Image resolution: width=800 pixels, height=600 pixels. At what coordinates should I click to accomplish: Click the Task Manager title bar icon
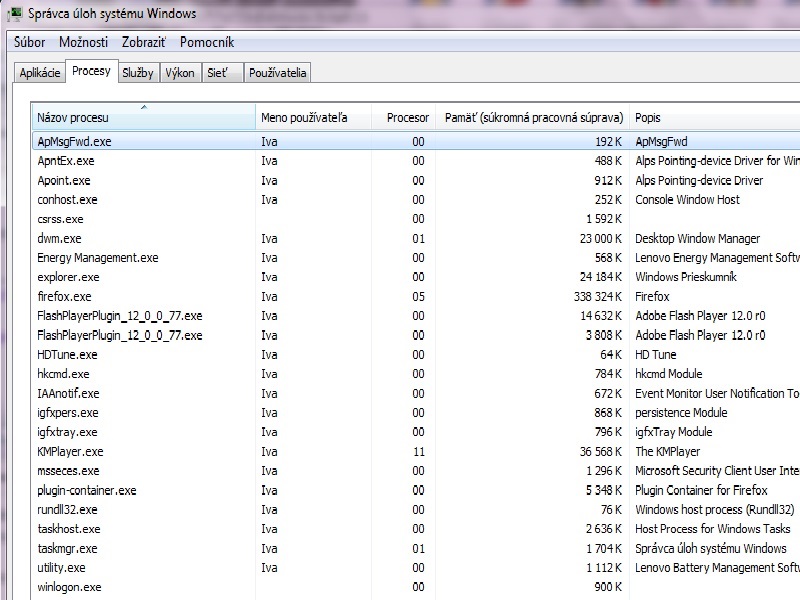15,14
